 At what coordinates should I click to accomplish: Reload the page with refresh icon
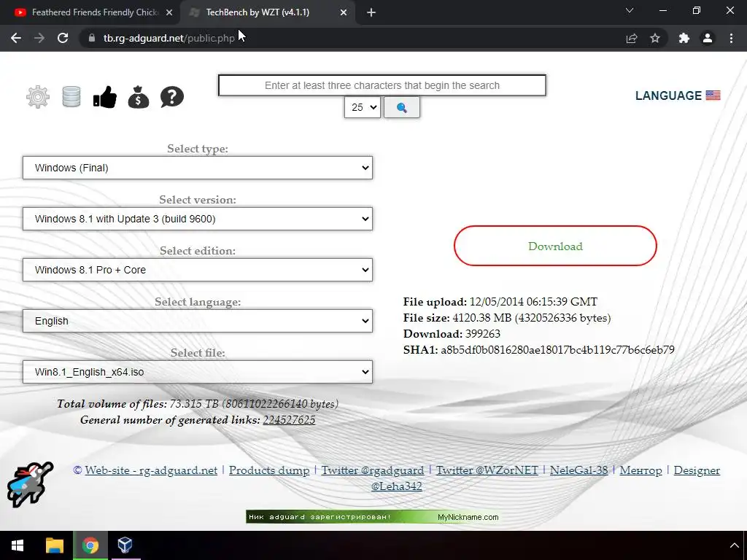click(63, 38)
